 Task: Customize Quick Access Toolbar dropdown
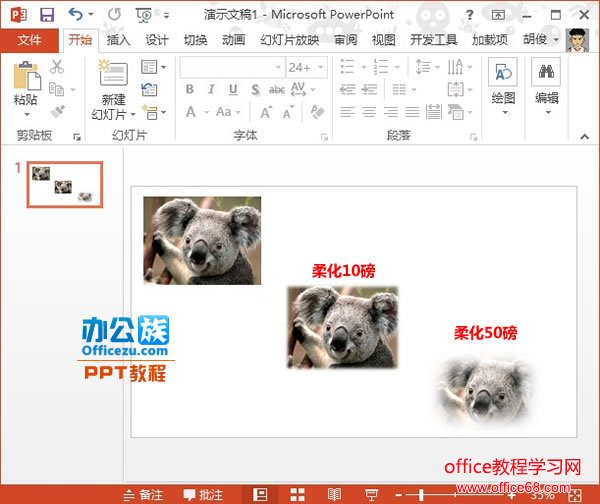click(x=166, y=16)
